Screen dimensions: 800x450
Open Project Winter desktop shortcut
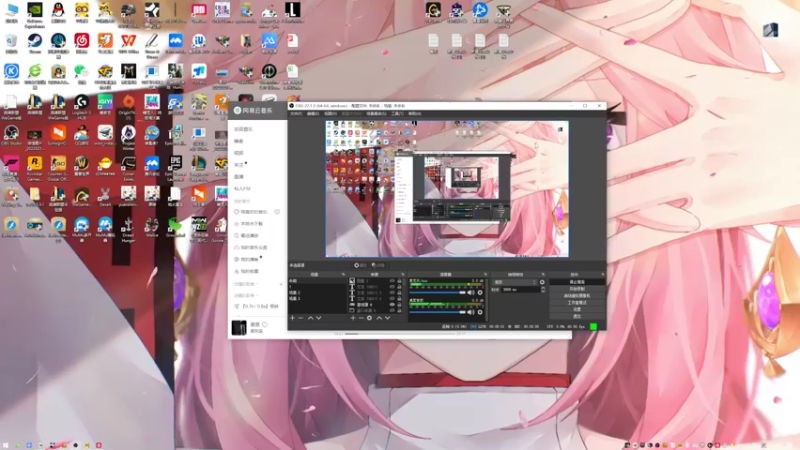tap(129, 137)
